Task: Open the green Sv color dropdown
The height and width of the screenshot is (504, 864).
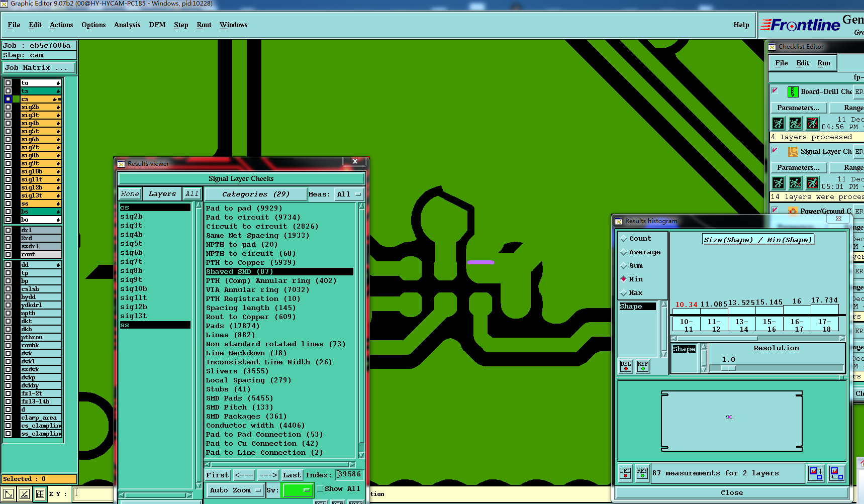Action: pyautogui.click(x=298, y=490)
